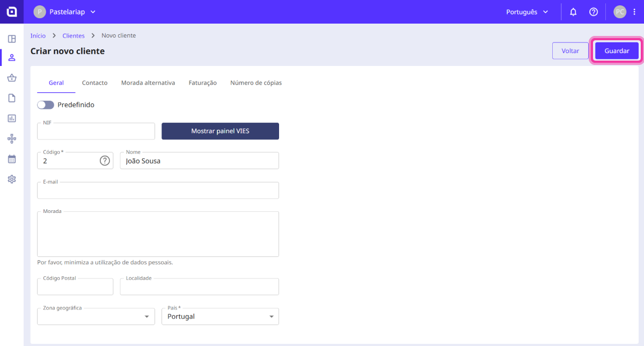This screenshot has height=346, width=644.
Task: Open the PC user avatar menu
Action: pyautogui.click(x=620, y=11)
